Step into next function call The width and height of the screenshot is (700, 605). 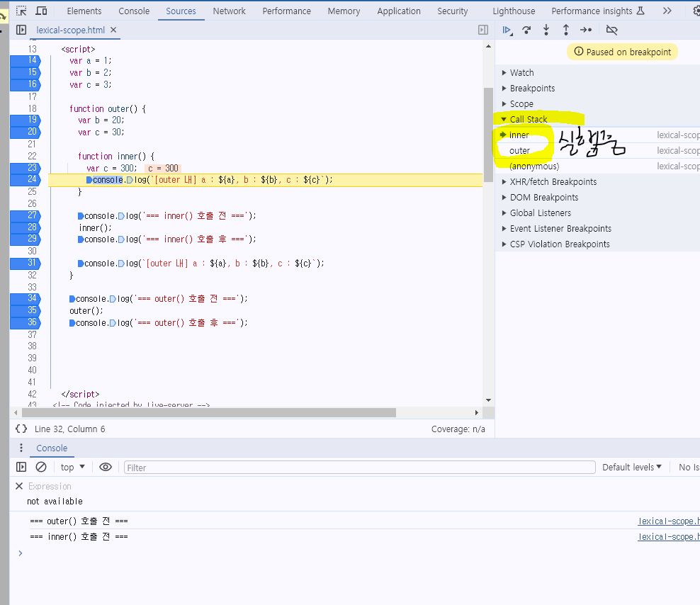coord(546,30)
